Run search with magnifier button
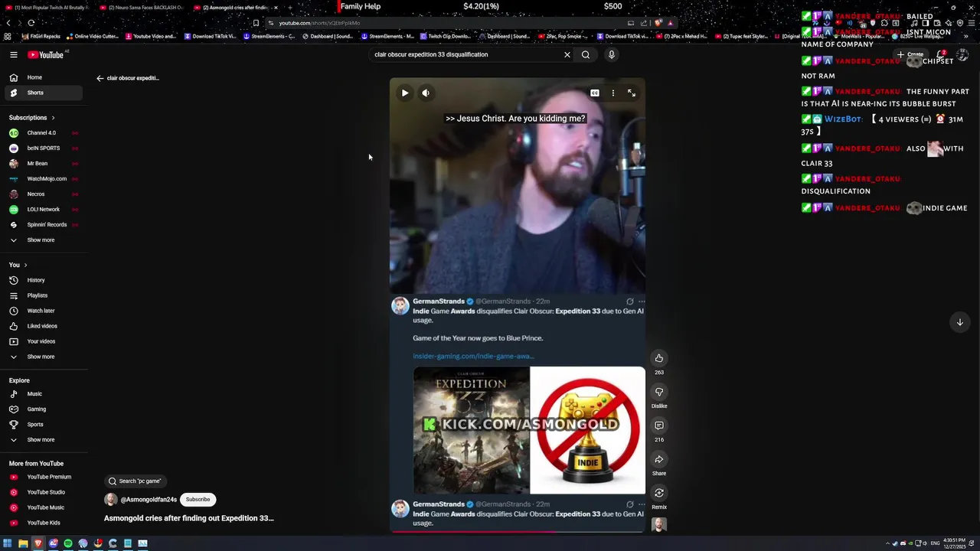The width and height of the screenshot is (980, 551). (x=586, y=54)
